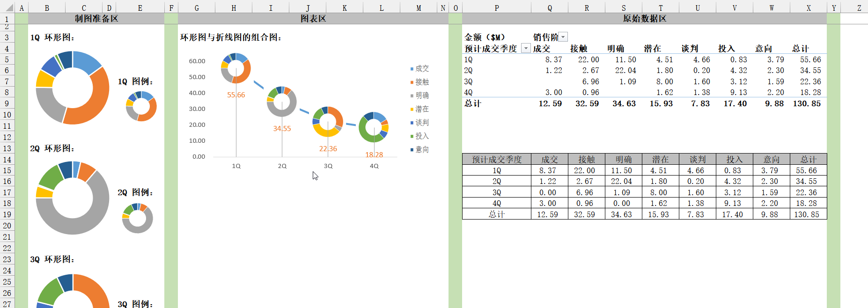Select the 原始数据区 header cell

pyautogui.click(x=644, y=19)
